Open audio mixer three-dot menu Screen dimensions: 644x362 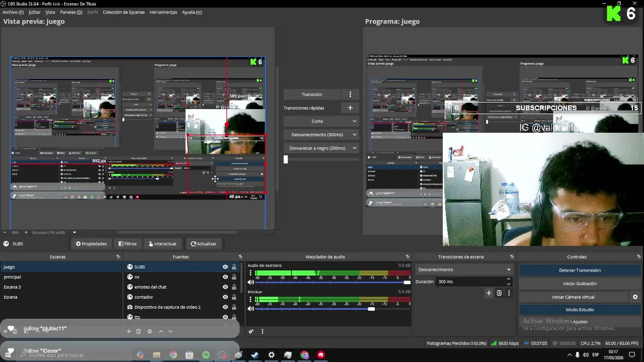(262, 331)
